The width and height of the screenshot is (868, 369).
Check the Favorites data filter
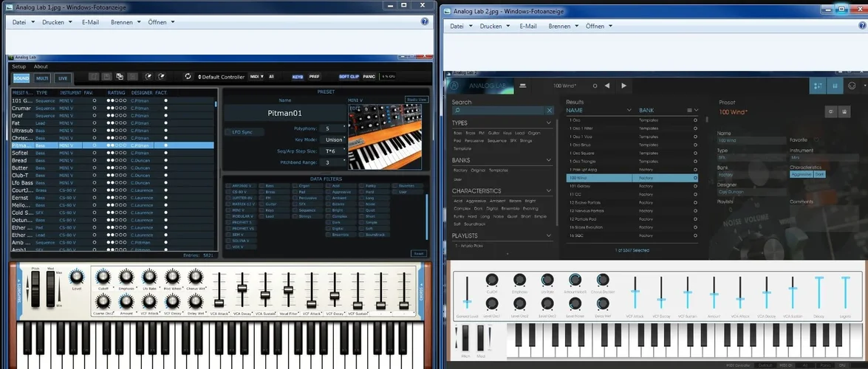(394, 186)
